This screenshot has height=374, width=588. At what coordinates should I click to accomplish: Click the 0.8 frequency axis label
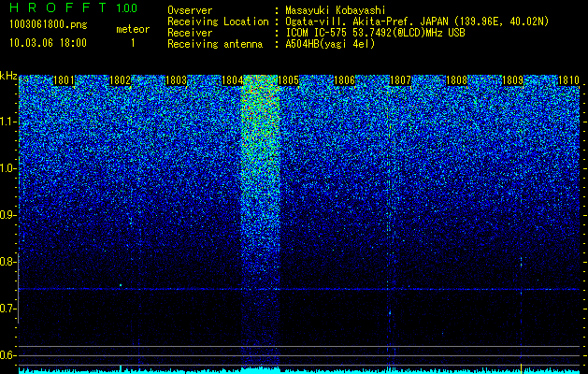[x=7, y=262]
